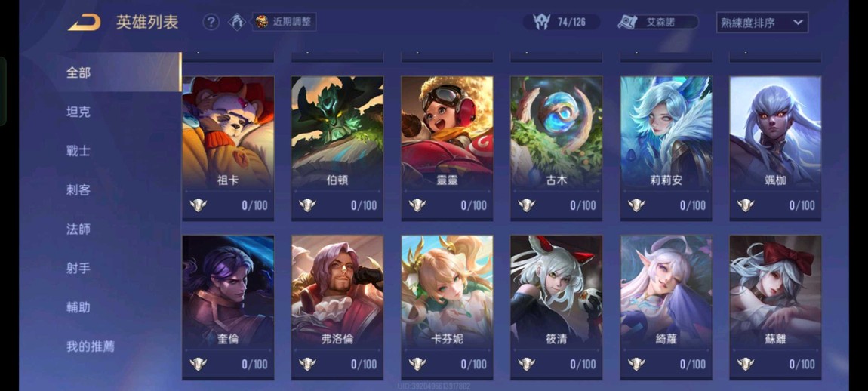View the 古木 hero card
Screen dimensions: 868x391
(x=556, y=149)
